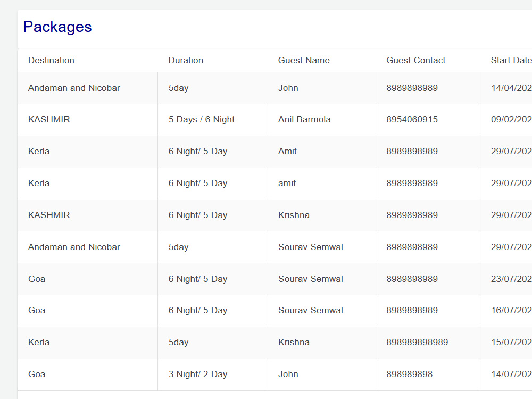Click the start date 09/02 cell
Viewport: 532px width, 399px height.
(506, 120)
